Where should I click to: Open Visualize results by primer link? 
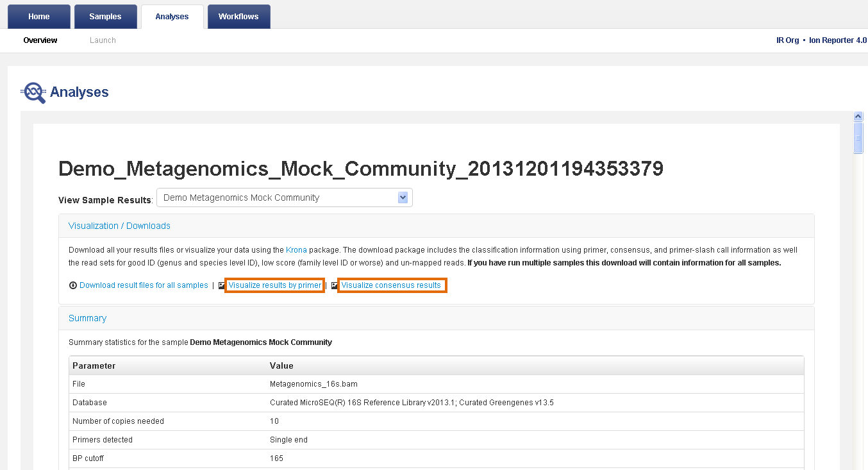(x=274, y=285)
